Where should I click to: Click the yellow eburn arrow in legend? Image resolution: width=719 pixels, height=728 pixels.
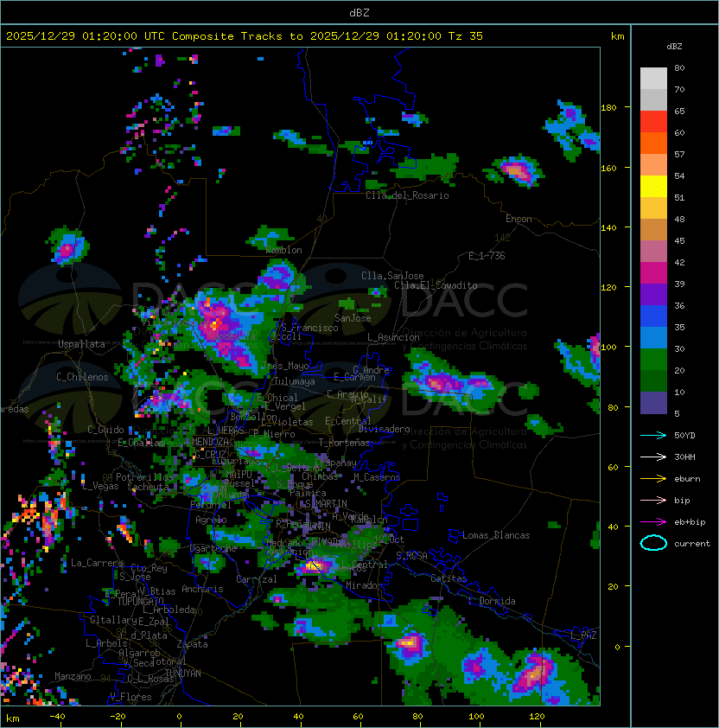click(653, 479)
